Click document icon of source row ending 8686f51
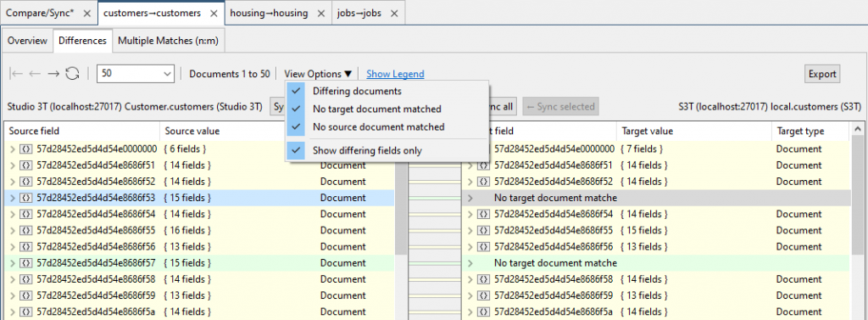 26,166
